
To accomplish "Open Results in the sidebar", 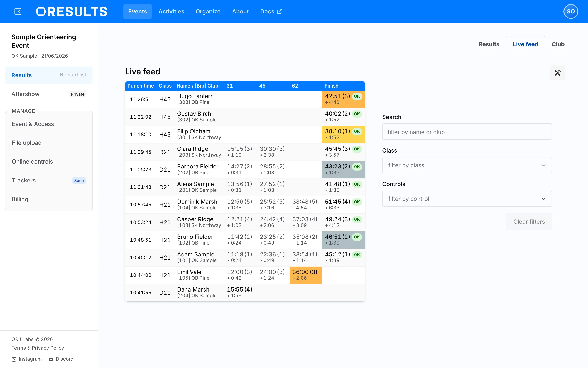I will (49, 75).
